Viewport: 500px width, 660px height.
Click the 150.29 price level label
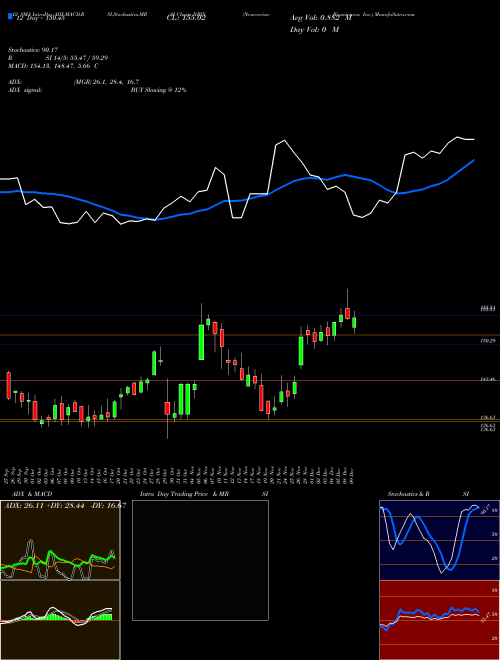(x=488, y=341)
